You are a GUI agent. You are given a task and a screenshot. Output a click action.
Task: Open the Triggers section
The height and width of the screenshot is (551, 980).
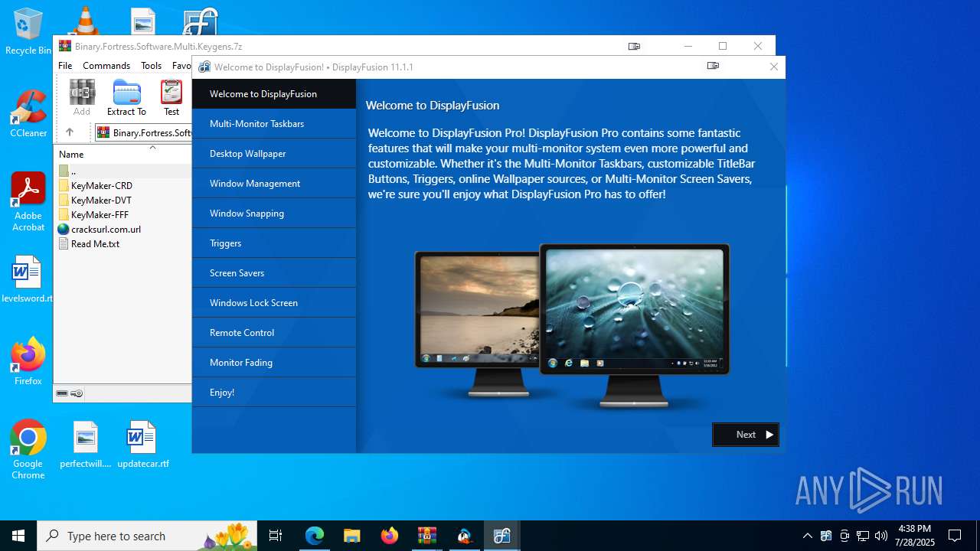coord(274,243)
